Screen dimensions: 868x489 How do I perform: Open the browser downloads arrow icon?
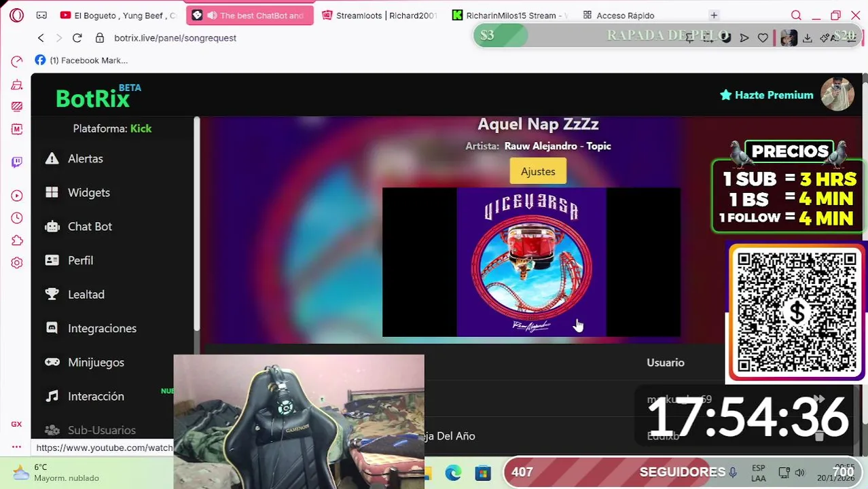(808, 38)
